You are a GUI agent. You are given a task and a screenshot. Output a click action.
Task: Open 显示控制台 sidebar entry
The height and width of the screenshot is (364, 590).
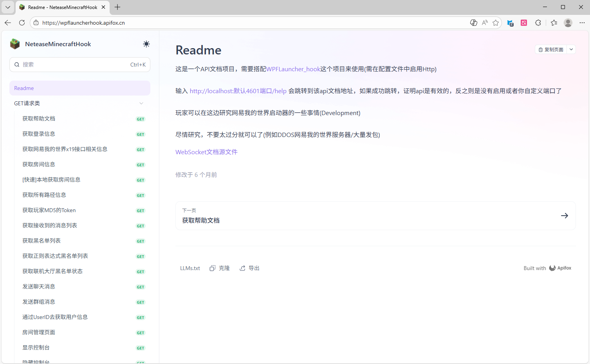point(80,348)
